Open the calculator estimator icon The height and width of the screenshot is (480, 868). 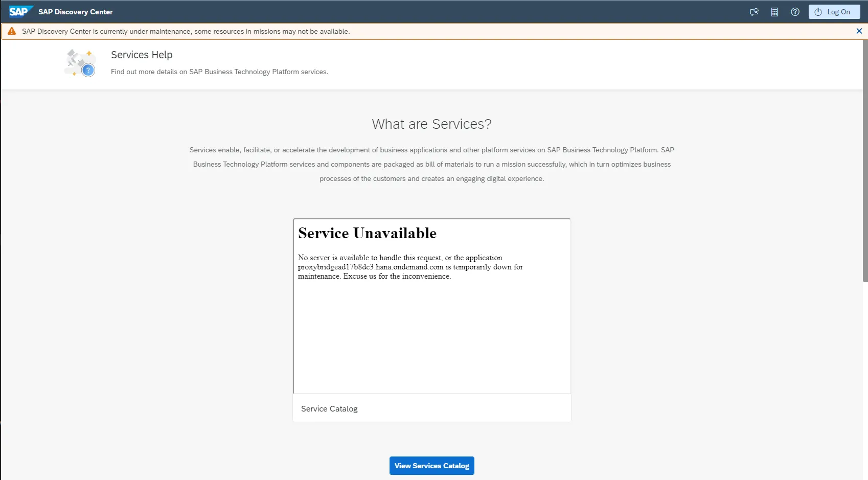coord(774,12)
